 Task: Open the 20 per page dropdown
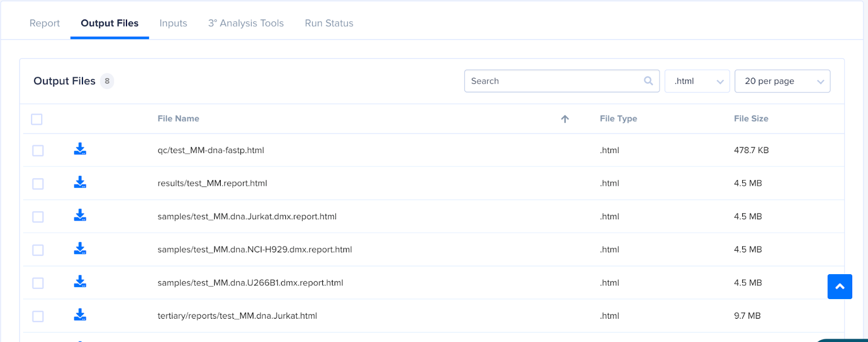pos(782,81)
